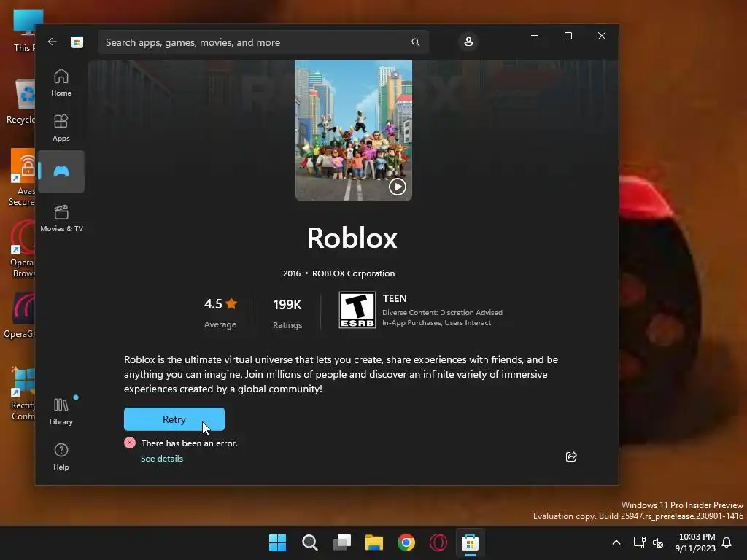Open Home in the Store sidebar

tap(61, 82)
